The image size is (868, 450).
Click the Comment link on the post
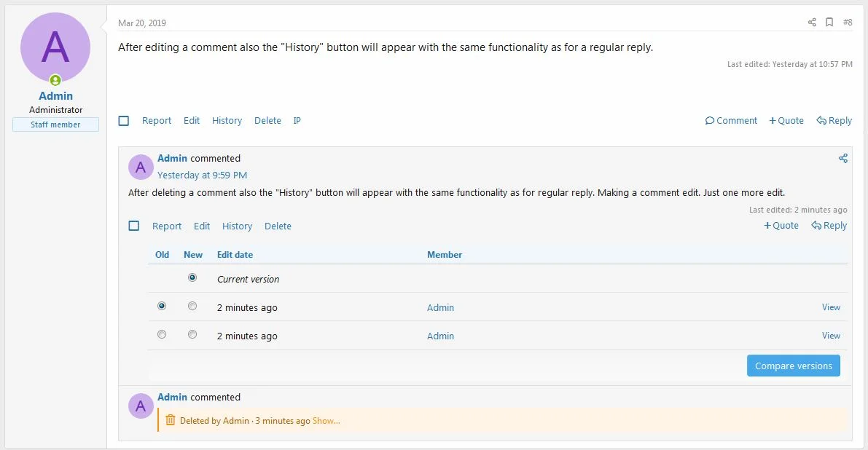(x=731, y=121)
